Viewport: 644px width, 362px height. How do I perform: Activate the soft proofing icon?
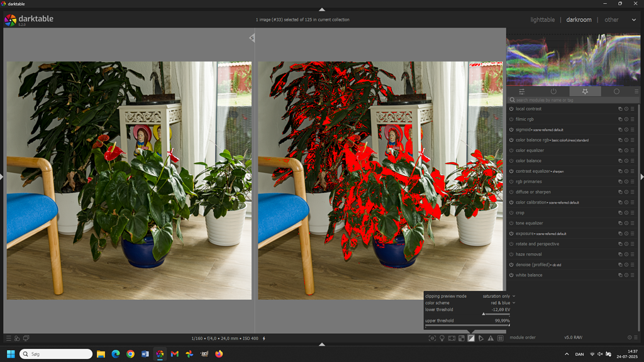pyautogui.click(x=480, y=338)
